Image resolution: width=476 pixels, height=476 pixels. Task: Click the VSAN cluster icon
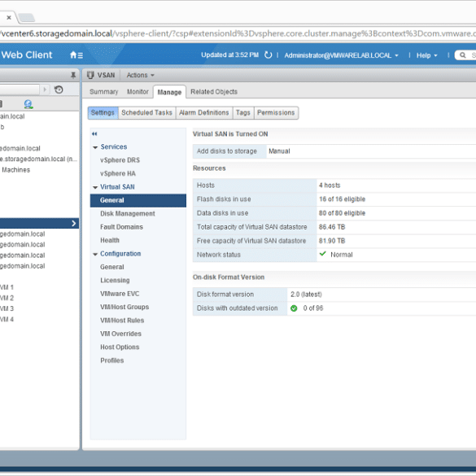point(90,75)
